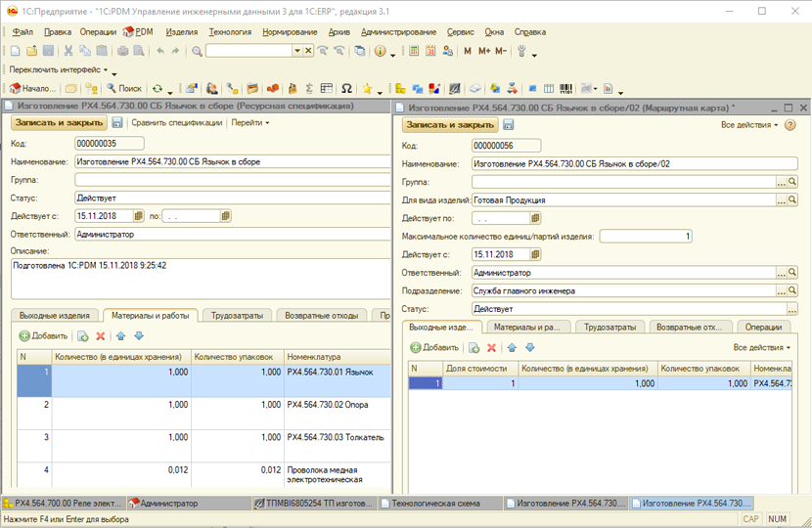Delete row with red X in Материалы table
The height and width of the screenshot is (528, 812).
(x=101, y=336)
